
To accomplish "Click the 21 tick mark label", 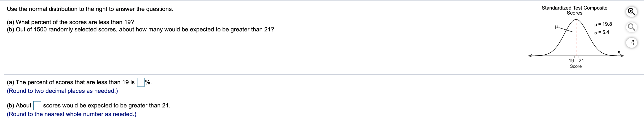I will click(x=581, y=61).
